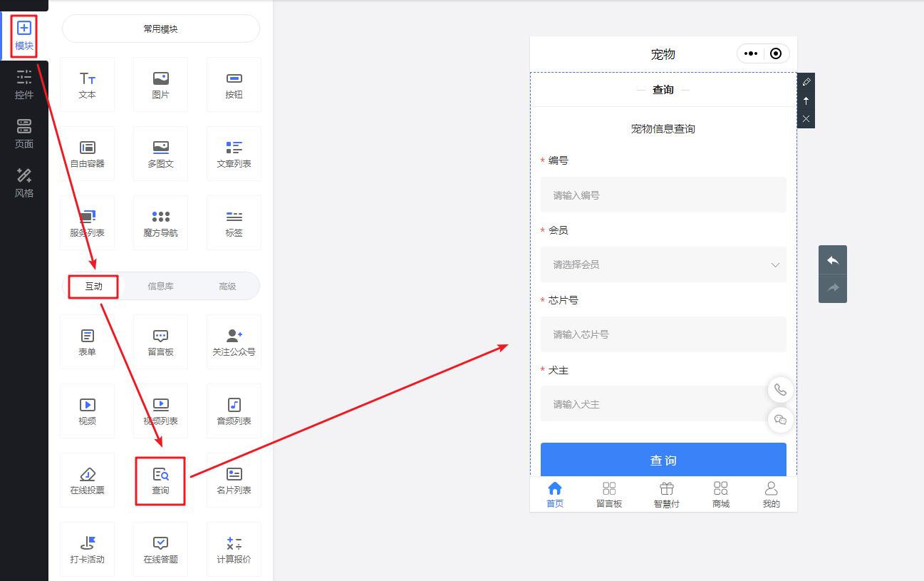
Task: Select the 服务列表 module
Action: click(x=88, y=223)
